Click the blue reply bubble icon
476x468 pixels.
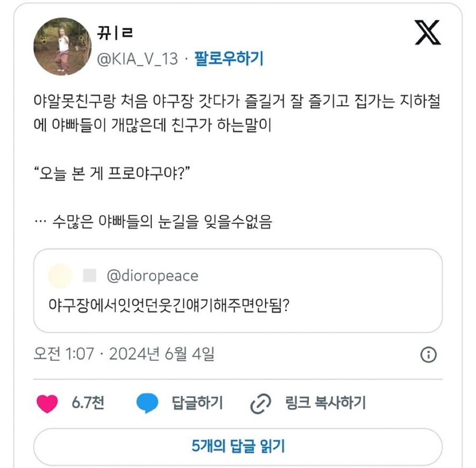147,403
